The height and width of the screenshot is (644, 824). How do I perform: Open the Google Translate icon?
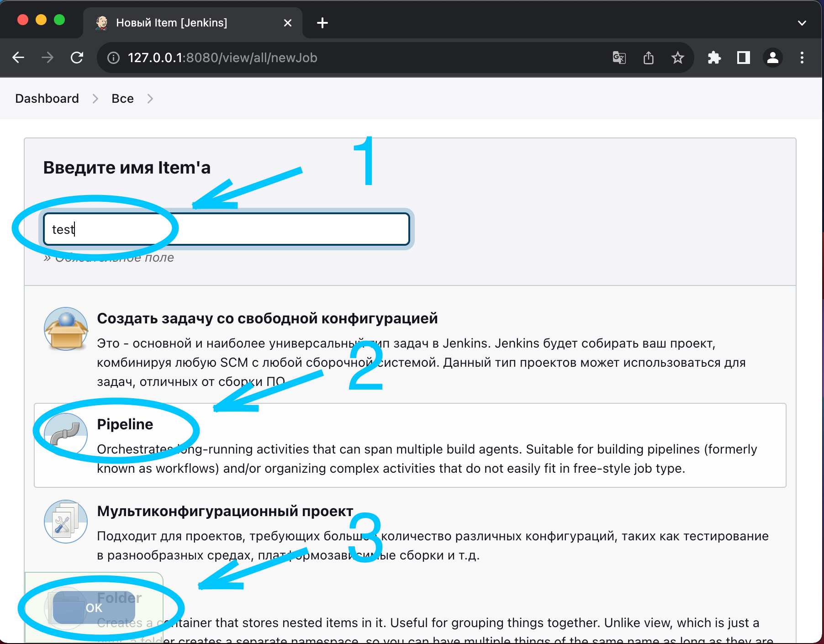[x=619, y=58]
